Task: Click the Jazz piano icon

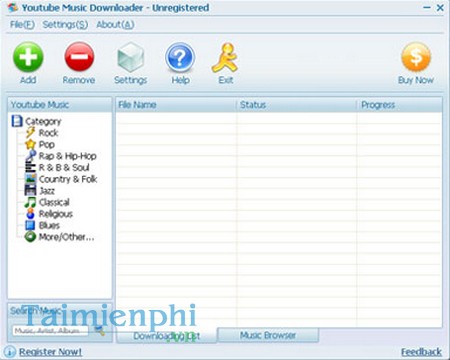Action: click(x=30, y=190)
